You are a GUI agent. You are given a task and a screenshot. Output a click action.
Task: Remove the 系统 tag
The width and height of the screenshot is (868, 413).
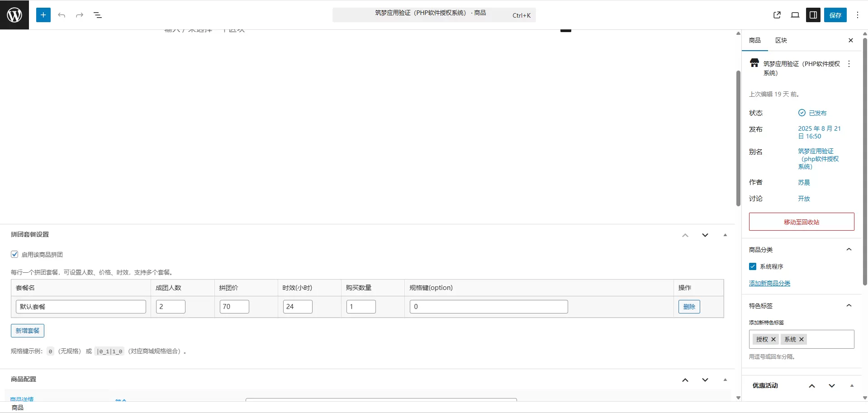802,339
